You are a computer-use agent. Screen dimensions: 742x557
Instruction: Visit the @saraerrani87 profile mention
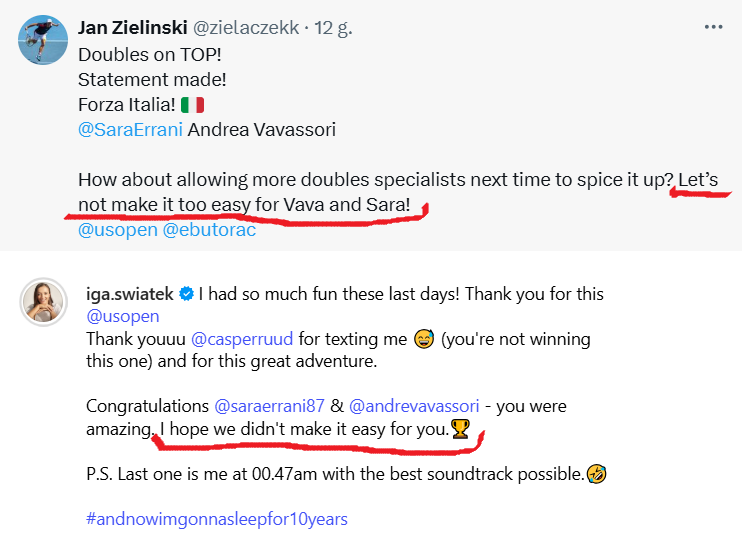point(267,407)
